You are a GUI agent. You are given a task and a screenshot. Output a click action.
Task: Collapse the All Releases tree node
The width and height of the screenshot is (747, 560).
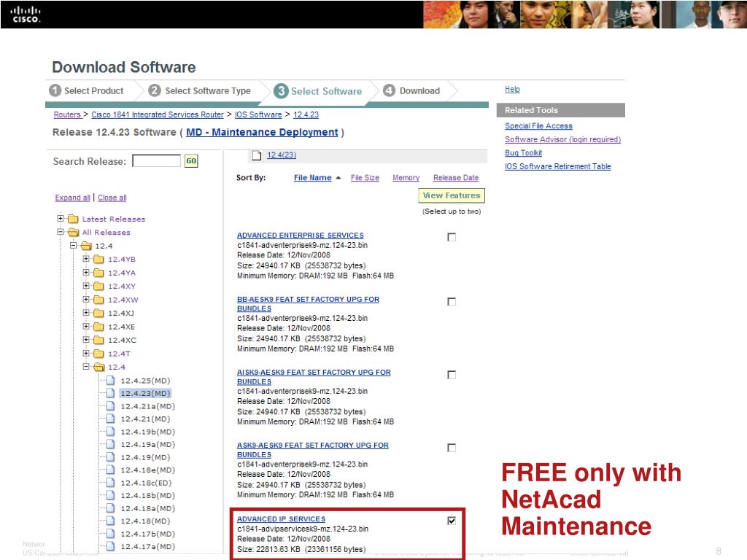[61, 232]
